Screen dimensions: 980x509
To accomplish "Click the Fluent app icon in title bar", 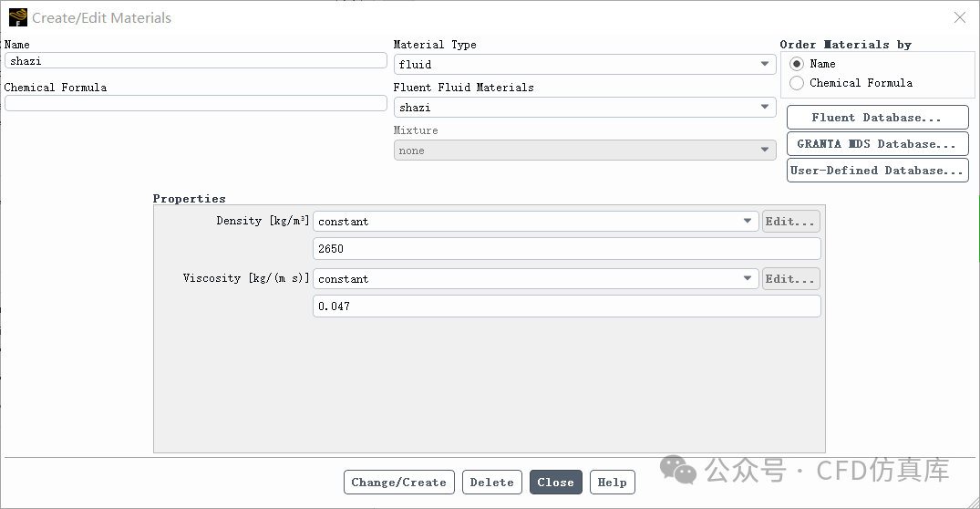I will click(x=18, y=17).
